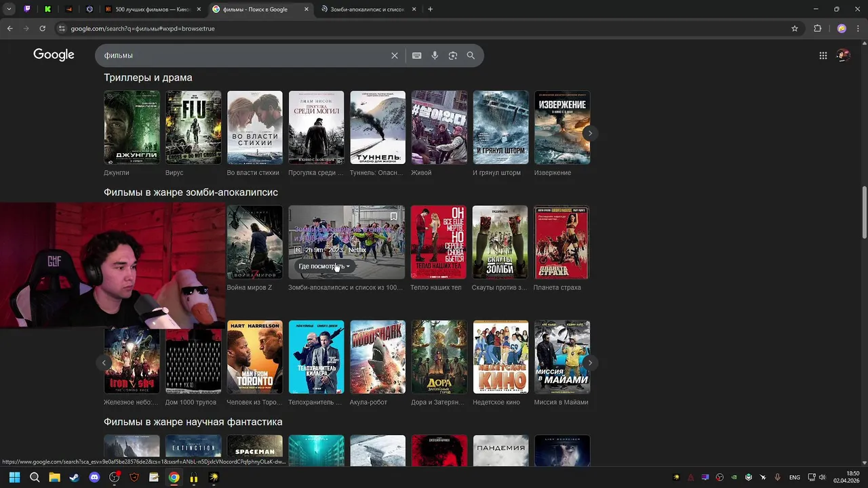Open the Извержение movie poster

562,127
